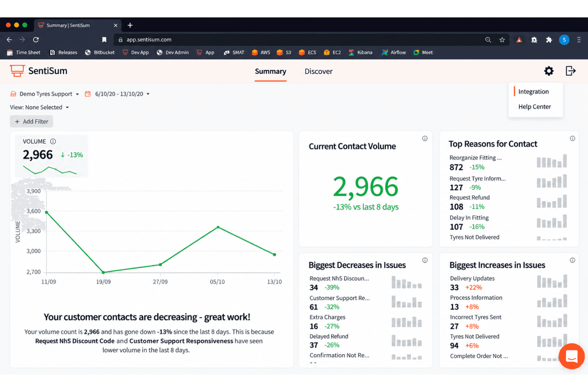This screenshot has width=588, height=392.
Task: Open the browser three-dot menu
Action: 579,40
